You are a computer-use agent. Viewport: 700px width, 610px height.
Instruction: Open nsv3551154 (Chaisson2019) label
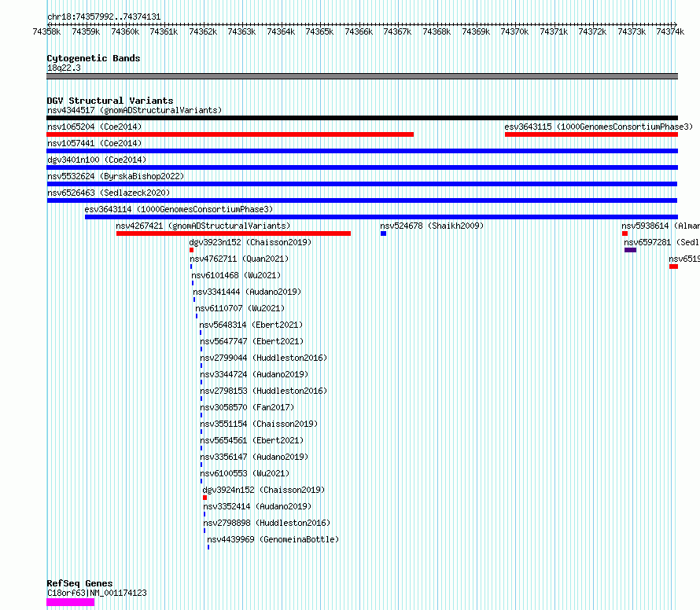[259, 424]
